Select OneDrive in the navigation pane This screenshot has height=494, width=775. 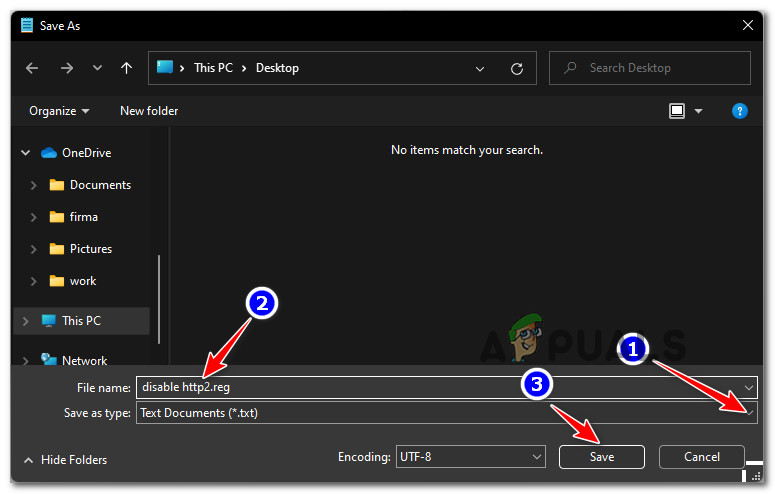pyautogui.click(x=86, y=153)
